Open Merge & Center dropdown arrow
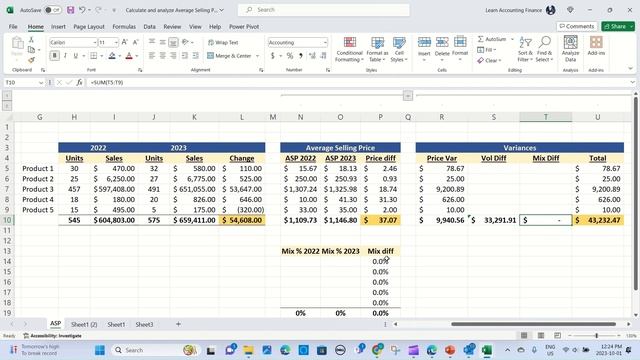 [x=258, y=56]
